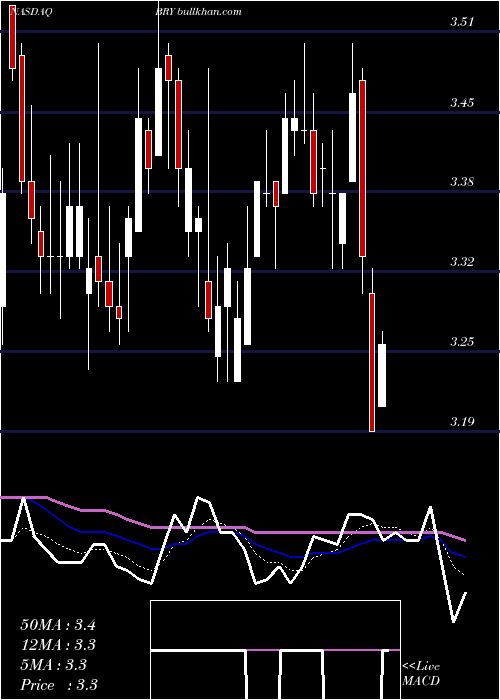Click the 50MA : 3.4 readout
The height and width of the screenshot is (700, 500).
(x=58, y=625)
